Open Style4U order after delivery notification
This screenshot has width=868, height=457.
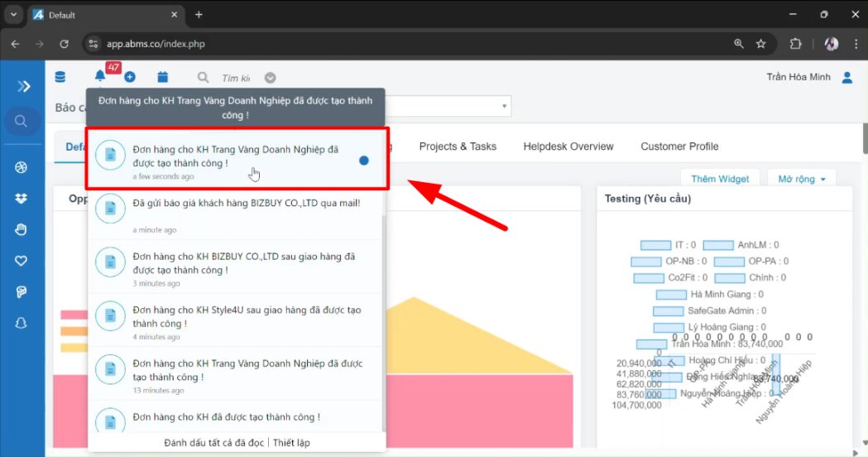pyautogui.click(x=235, y=322)
